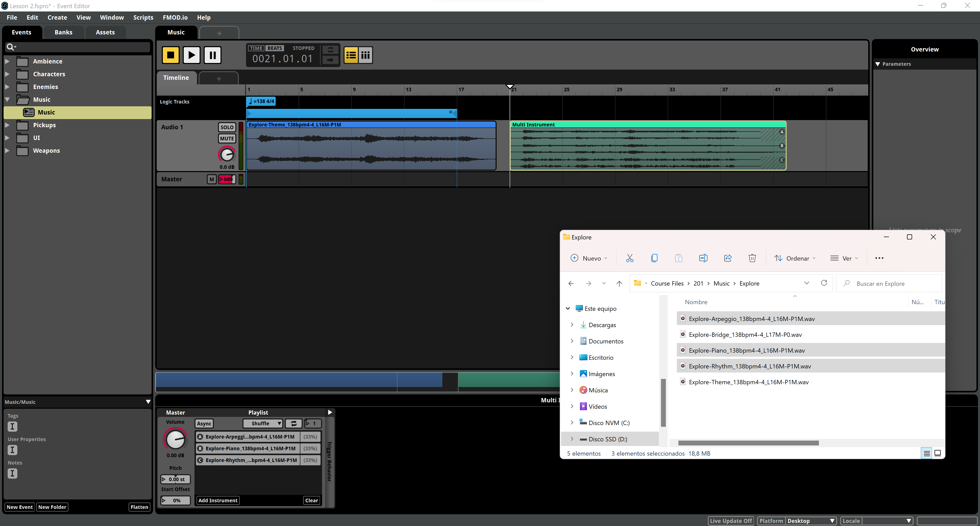Viewport: 980px width, 526px height.
Task: Toggle the Master track M mute button
Action: click(x=212, y=179)
